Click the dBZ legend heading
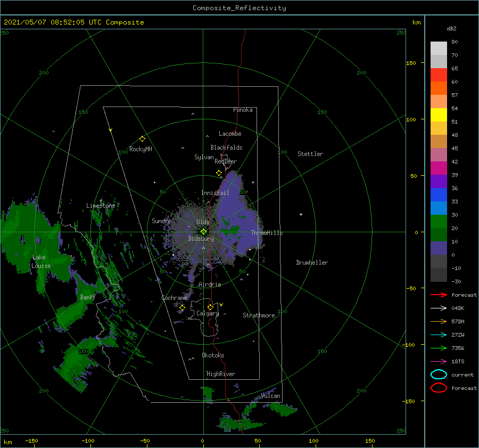Screen dimensions: 479x448 tap(451, 28)
